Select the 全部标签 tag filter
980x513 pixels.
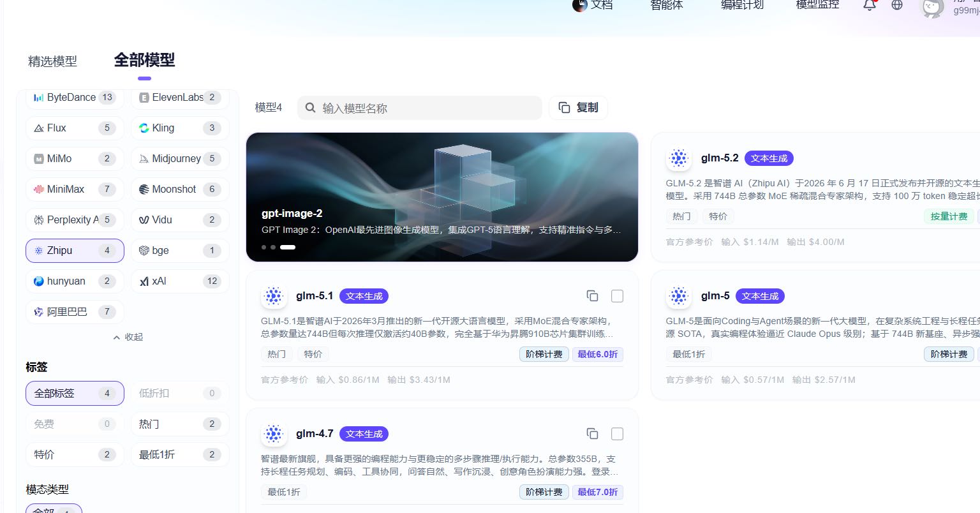[x=75, y=394]
